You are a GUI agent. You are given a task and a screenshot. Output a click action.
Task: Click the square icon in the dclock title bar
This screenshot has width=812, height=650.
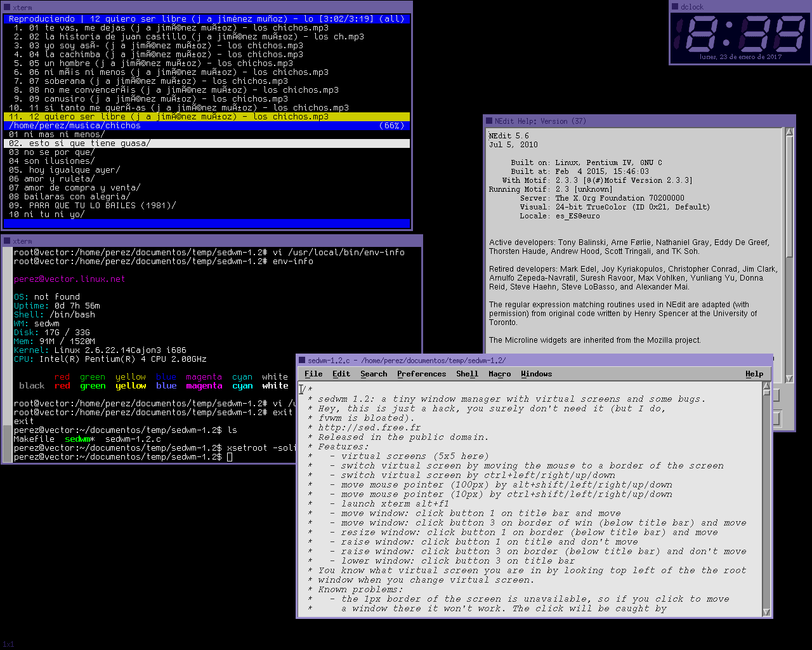click(x=675, y=7)
